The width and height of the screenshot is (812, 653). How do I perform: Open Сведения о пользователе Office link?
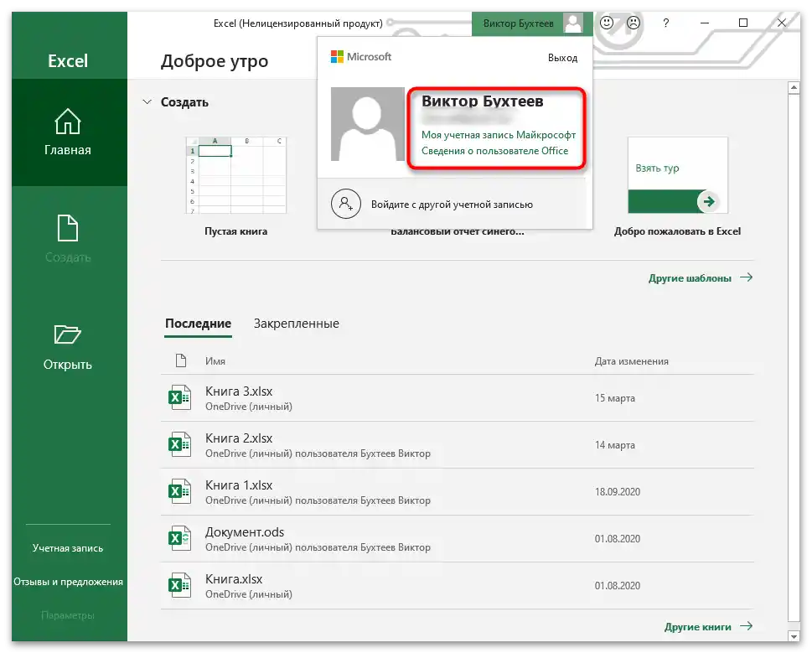click(494, 151)
